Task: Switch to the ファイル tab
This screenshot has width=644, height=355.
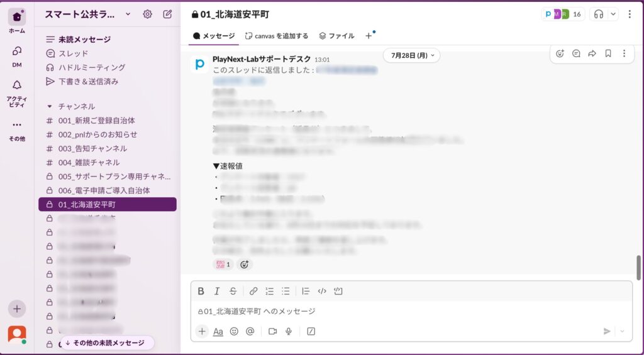Action: (x=336, y=36)
